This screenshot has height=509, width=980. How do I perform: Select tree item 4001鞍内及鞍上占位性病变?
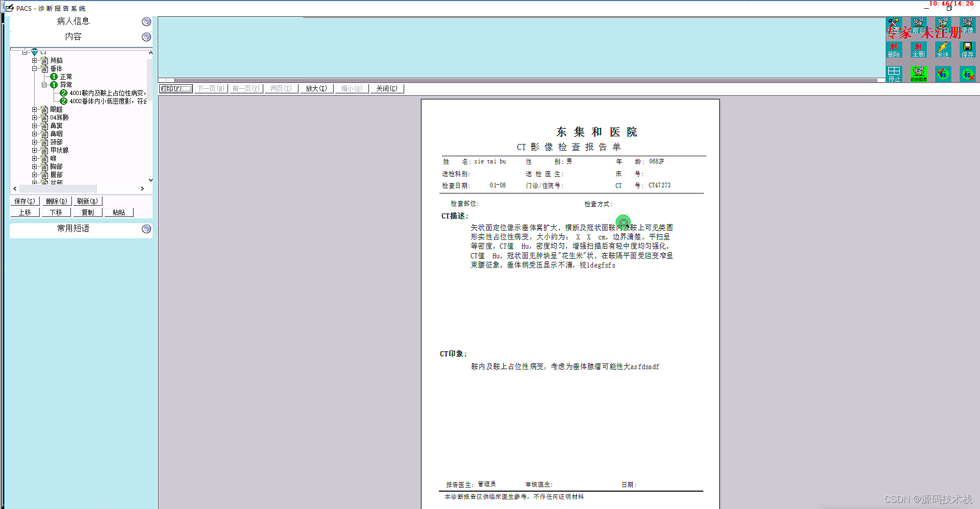[108, 93]
